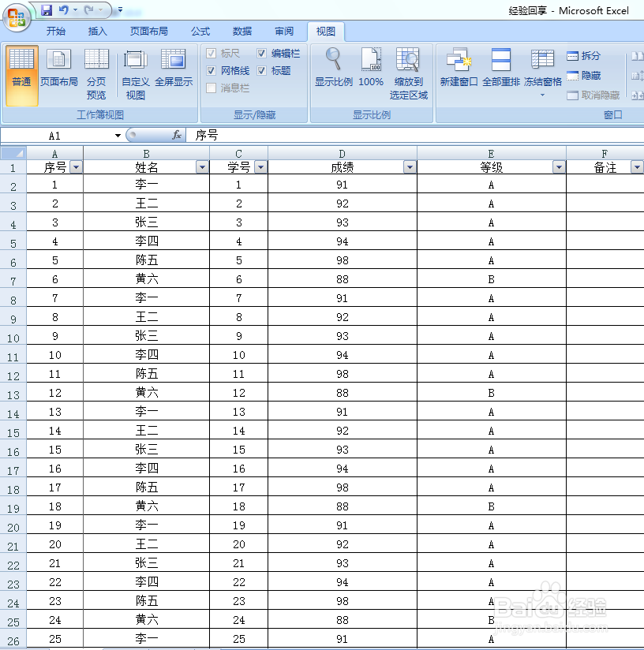Open the 数据 (Data) ribbon tab
This screenshot has width=644, height=650.
pyautogui.click(x=242, y=32)
